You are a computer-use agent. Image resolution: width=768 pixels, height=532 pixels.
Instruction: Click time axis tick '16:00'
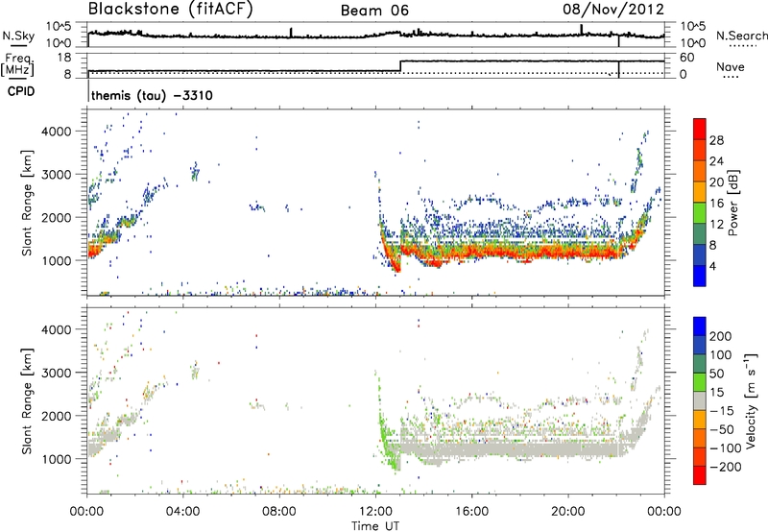(x=471, y=512)
